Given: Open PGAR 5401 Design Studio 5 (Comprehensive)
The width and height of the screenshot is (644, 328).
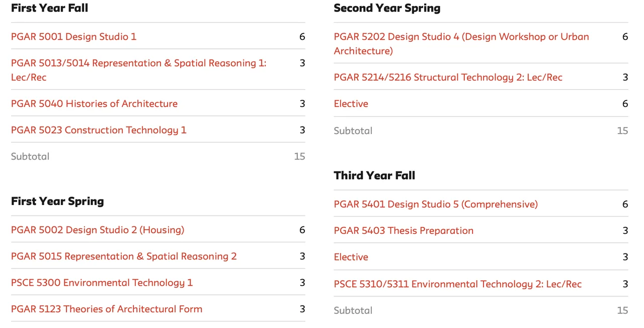Looking at the screenshot, I should coord(436,205).
